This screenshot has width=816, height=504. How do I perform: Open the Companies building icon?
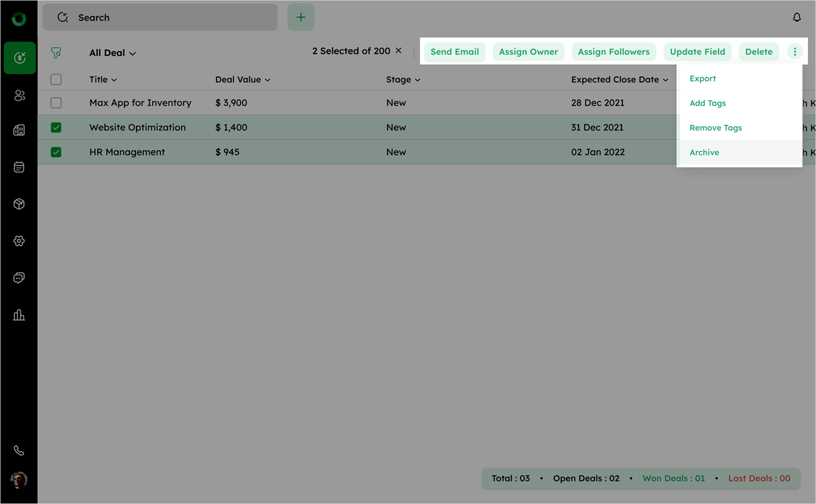pyautogui.click(x=19, y=130)
